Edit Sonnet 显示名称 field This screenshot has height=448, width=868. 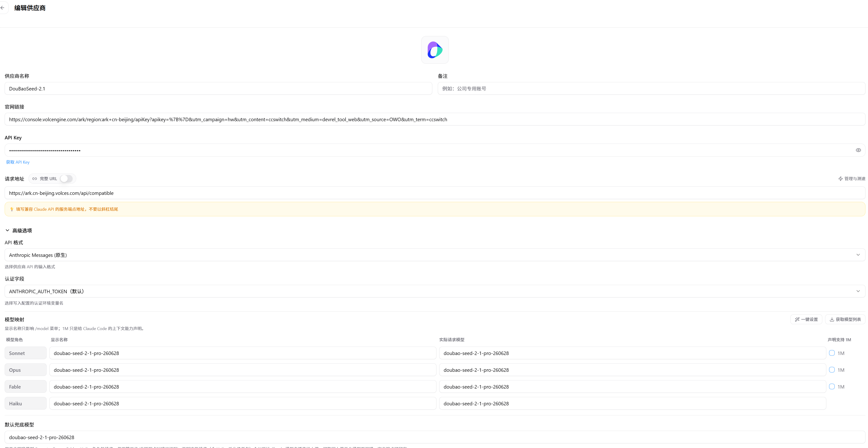243,353
